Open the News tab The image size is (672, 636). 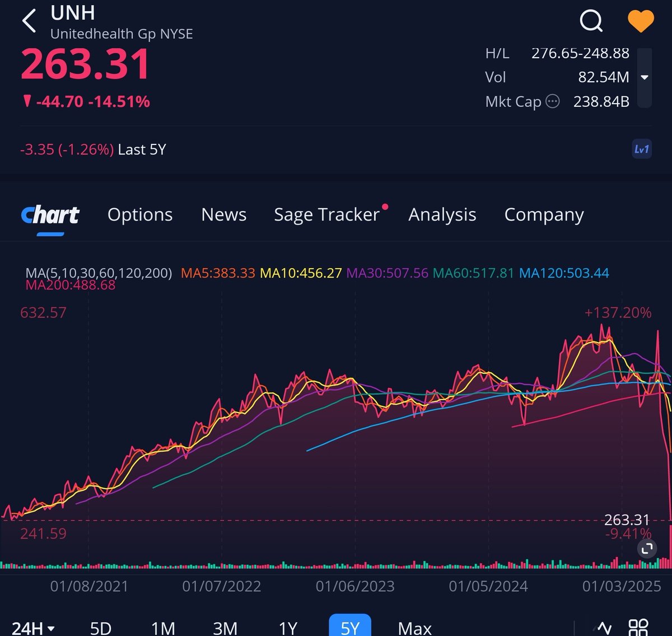click(x=224, y=214)
